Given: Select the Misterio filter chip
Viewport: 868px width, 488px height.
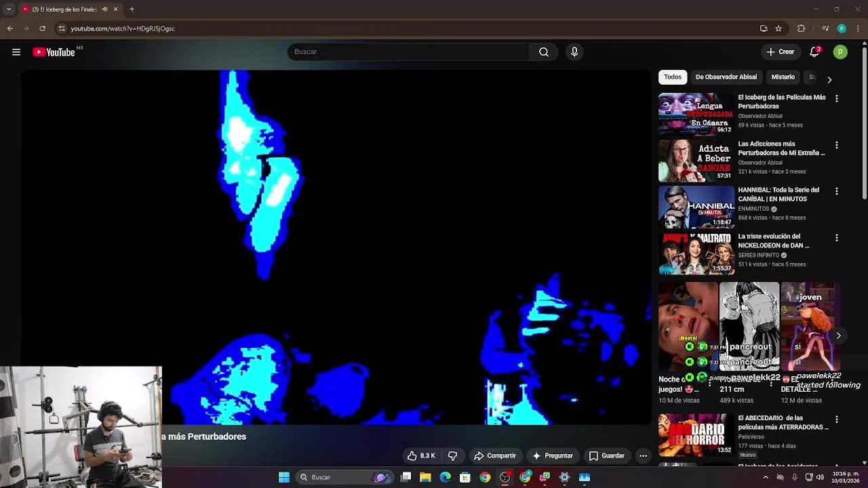Looking at the screenshot, I should coord(783,77).
